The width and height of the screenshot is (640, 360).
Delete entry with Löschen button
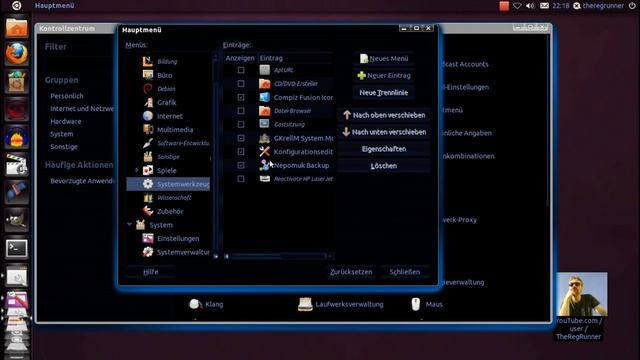384,166
